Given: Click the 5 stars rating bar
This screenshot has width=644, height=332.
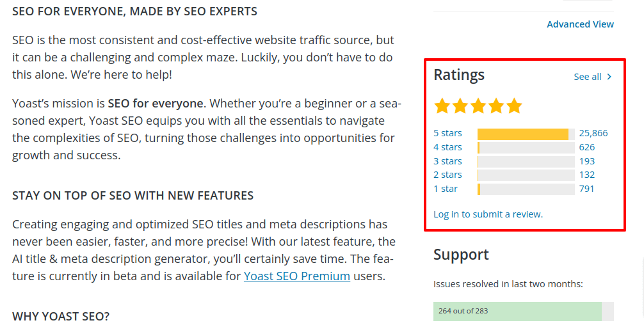Looking at the screenshot, I should (x=526, y=134).
